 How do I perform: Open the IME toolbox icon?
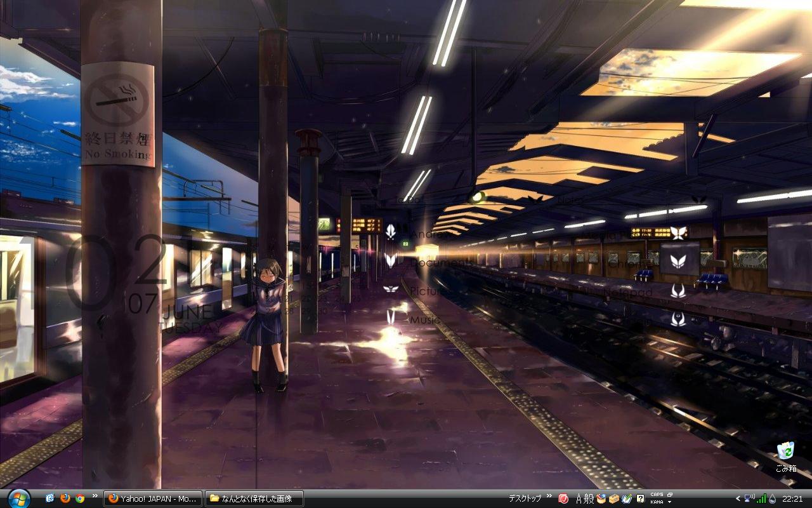pyautogui.click(x=614, y=498)
